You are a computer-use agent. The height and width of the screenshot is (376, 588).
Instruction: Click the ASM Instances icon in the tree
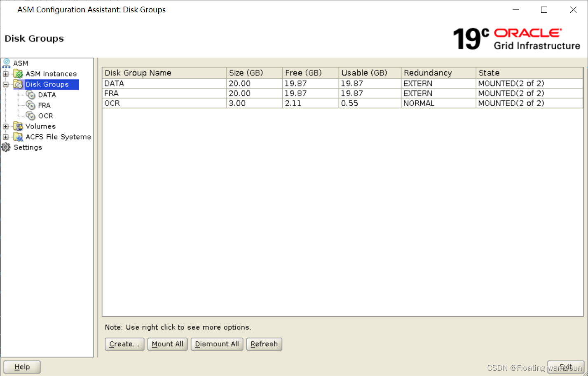[x=18, y=74]
